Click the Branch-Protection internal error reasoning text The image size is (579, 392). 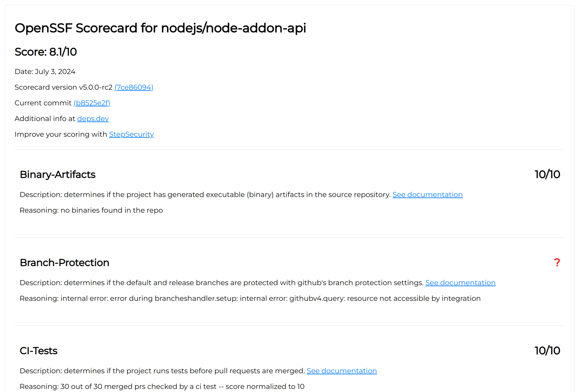(x=250, y=299)
